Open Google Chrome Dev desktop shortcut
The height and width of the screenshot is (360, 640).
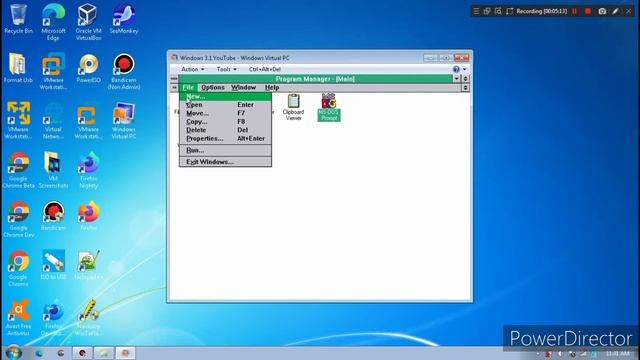point(18,220)
